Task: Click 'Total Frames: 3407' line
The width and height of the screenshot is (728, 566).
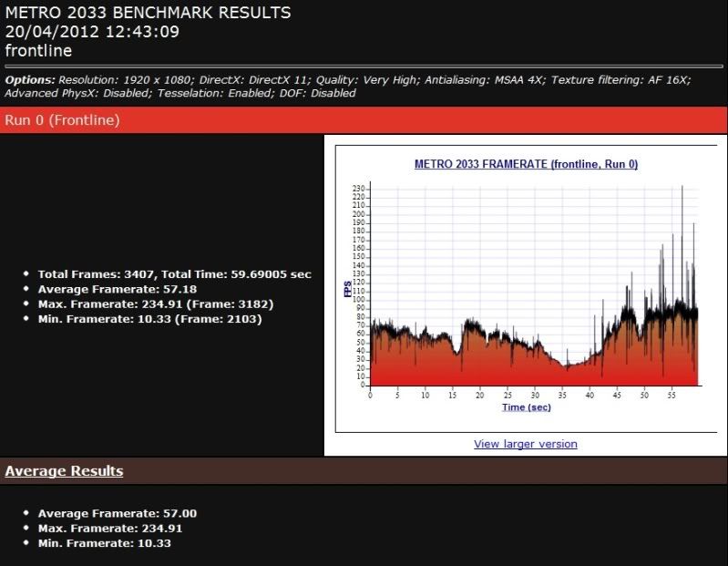Action: coord(175,274)
